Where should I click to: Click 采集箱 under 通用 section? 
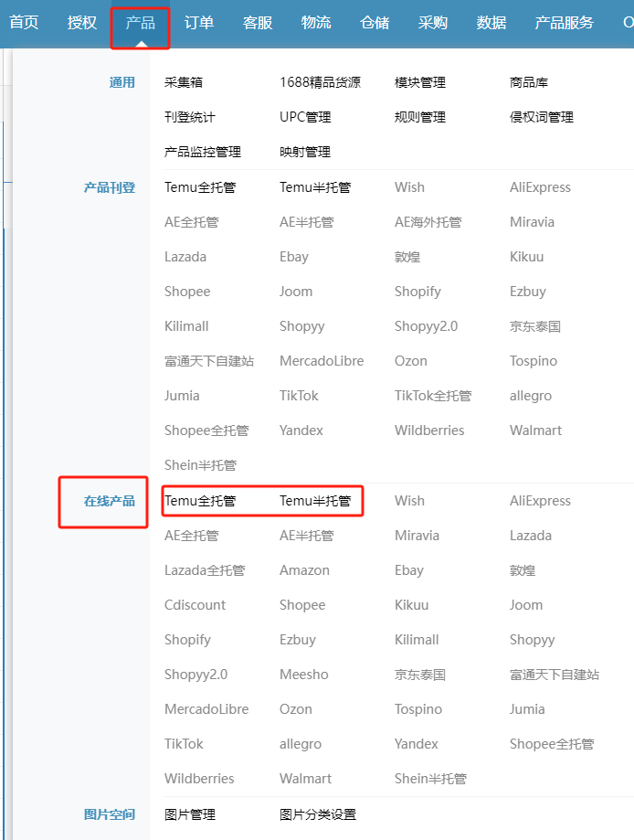pyautogui.click(x=183, y=82)
